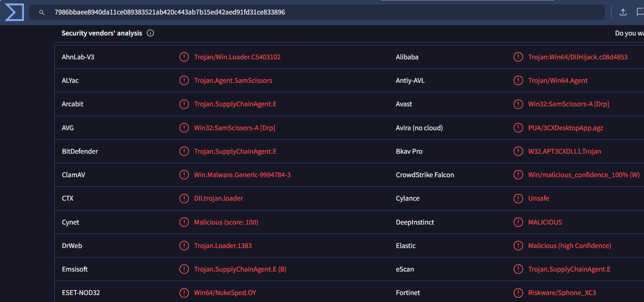Select the Dll.trojan.loader detection text

218,199
